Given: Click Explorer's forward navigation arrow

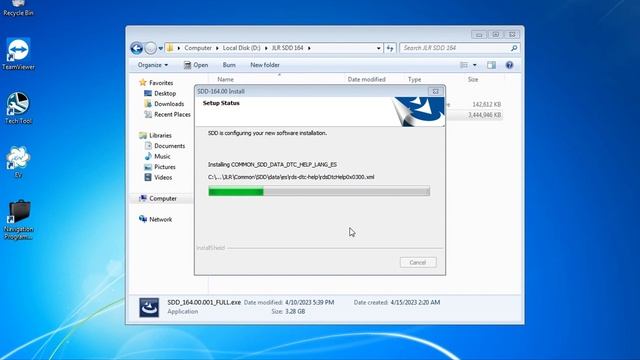Looking at the screenshot, I should click(x=151, y=48).
